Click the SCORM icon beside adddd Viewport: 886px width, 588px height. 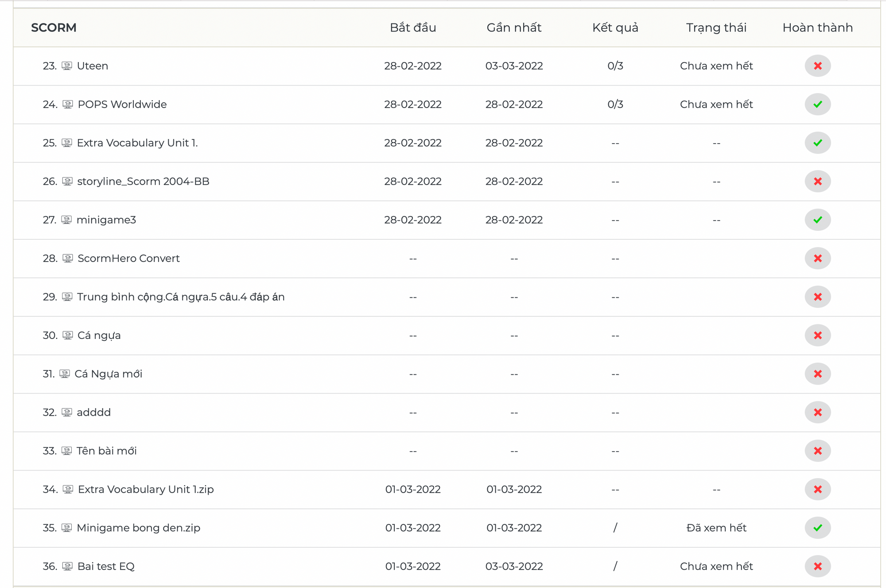coord(67,413)
